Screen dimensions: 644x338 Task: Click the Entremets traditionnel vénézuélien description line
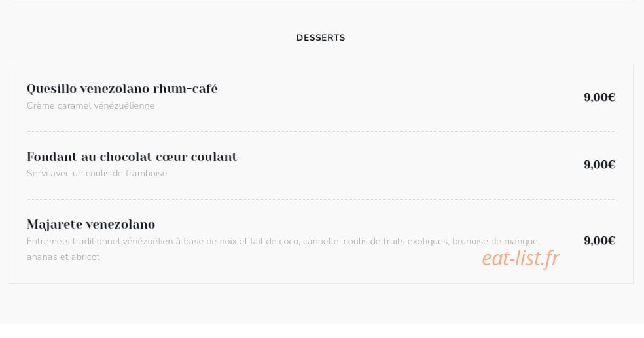(x=283, y=241)
